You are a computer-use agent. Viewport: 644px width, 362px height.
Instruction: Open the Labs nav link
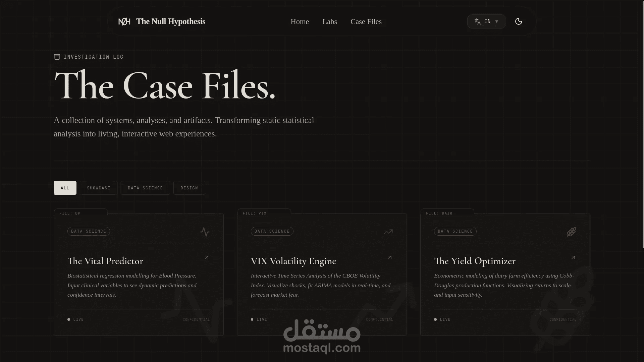(x=329, y=22)
